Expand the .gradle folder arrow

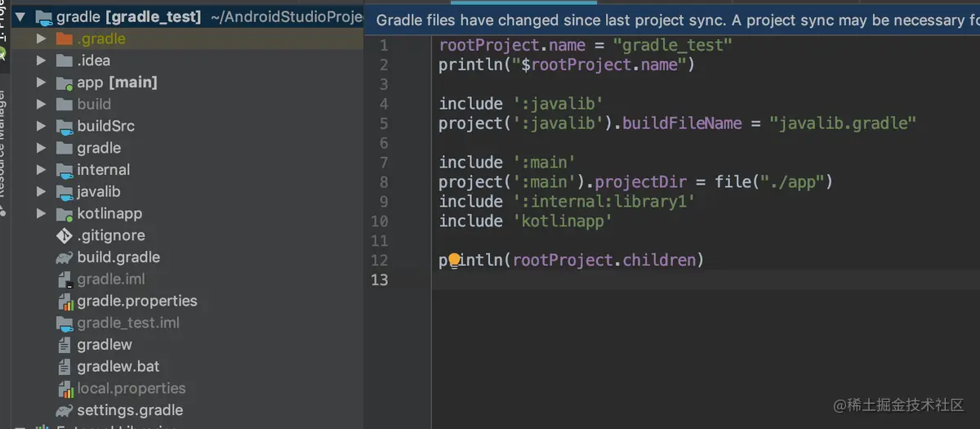42,38
